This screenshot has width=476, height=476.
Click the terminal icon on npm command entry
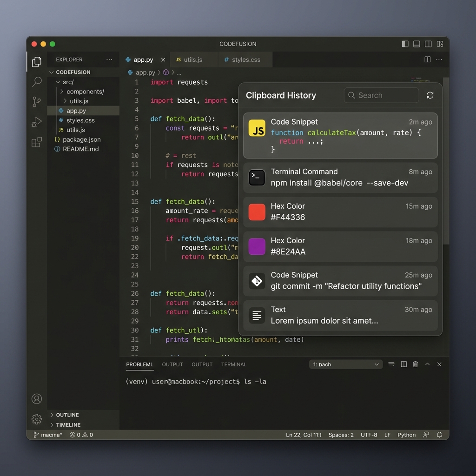pos(257,178)
